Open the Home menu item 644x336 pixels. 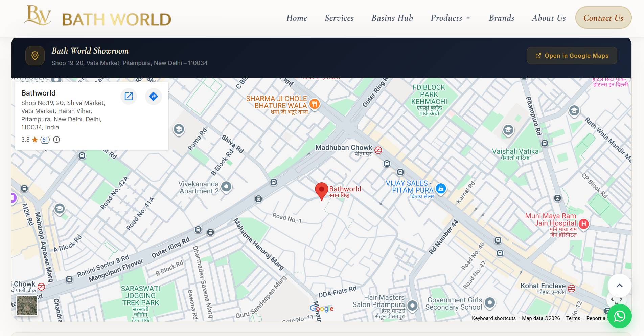click(x=297, y=18)
